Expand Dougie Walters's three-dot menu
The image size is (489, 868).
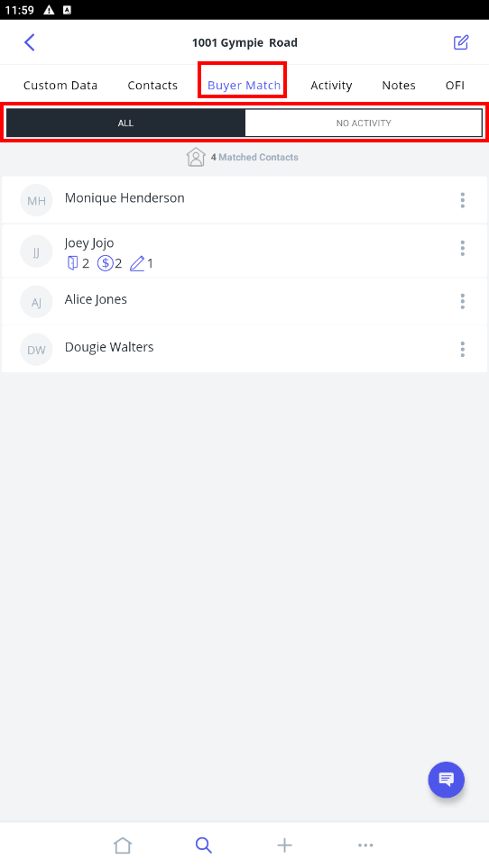(463, 350)
